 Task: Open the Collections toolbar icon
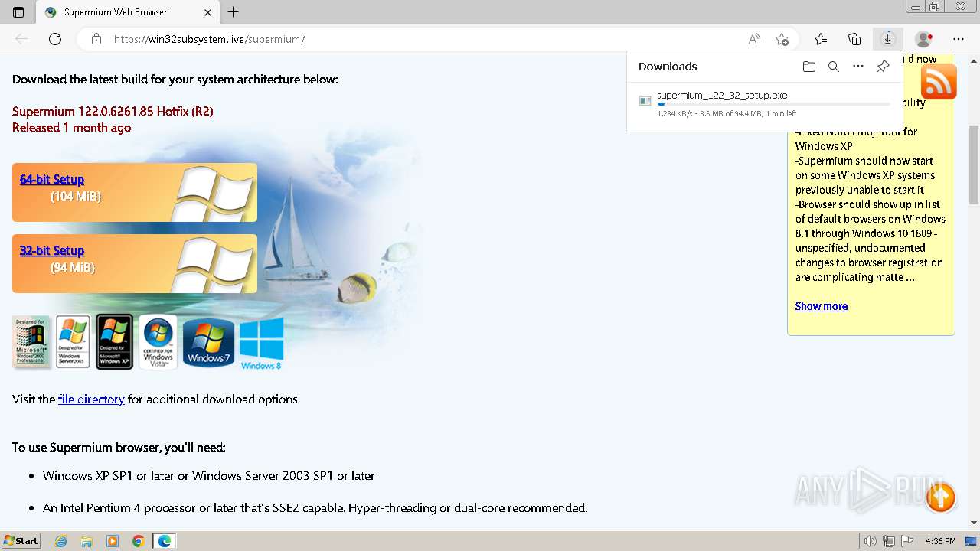click(x=854, y=39)
